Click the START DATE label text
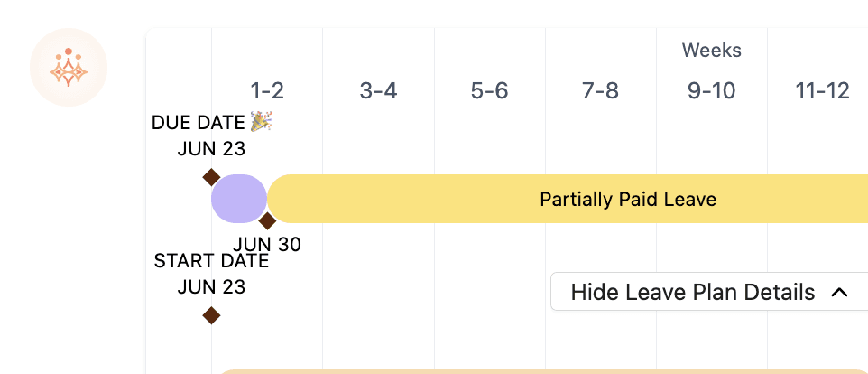Screen dimensions: 868x374 coord(211,260)
